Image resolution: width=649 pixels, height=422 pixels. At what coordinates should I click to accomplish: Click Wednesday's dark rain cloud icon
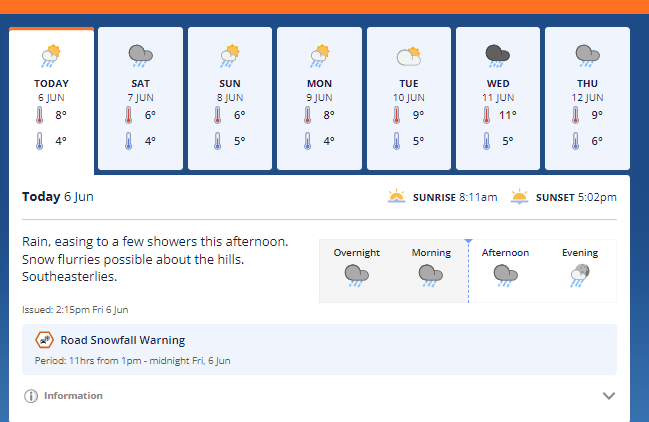coord(498,56)
